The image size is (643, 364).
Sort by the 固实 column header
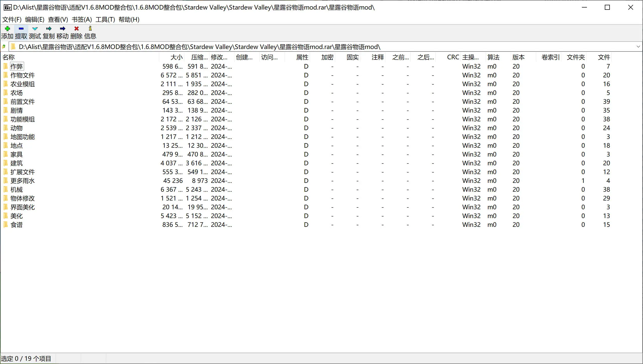pos(348,57)
